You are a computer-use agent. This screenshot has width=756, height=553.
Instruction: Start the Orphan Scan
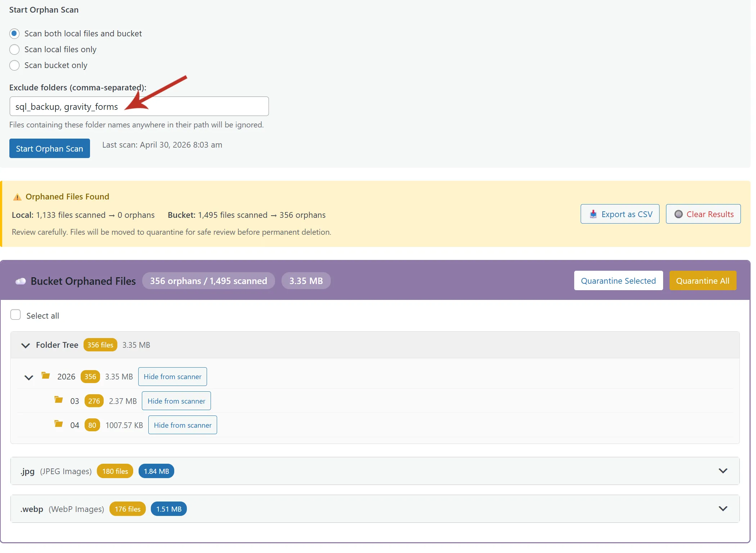[x=50, y=149]
